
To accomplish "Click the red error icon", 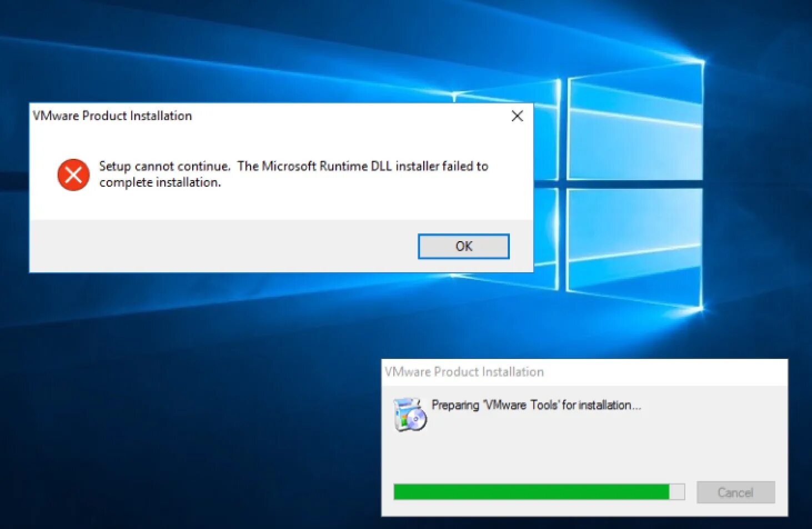I will point(73,174).
